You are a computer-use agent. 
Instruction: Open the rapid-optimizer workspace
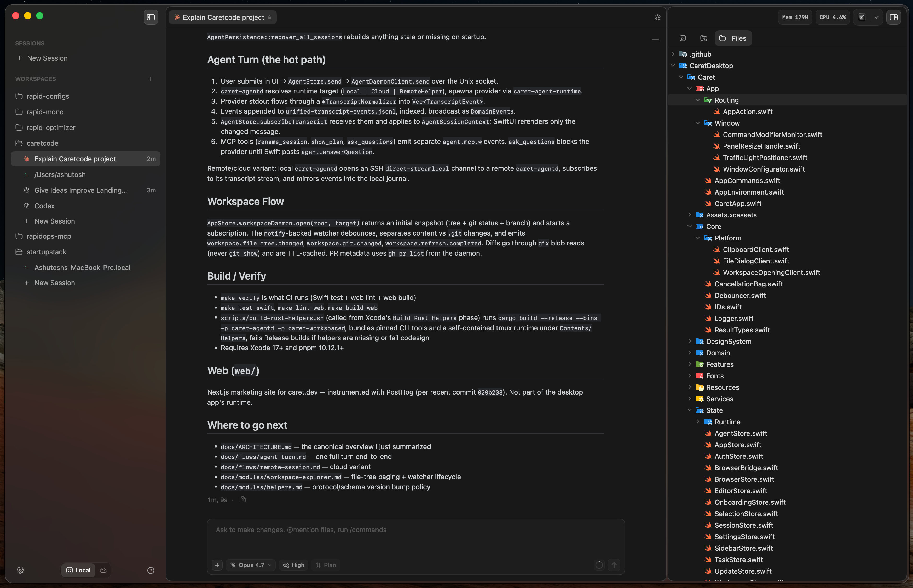coord(51,127)
